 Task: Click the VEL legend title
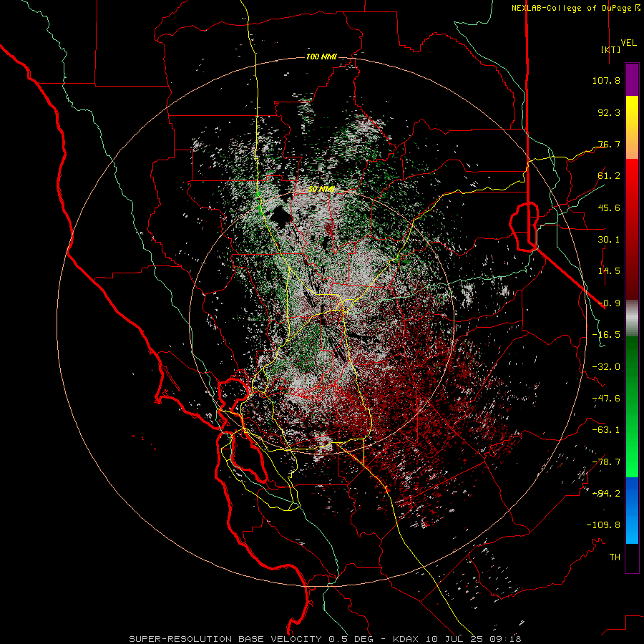pos(629,43)
